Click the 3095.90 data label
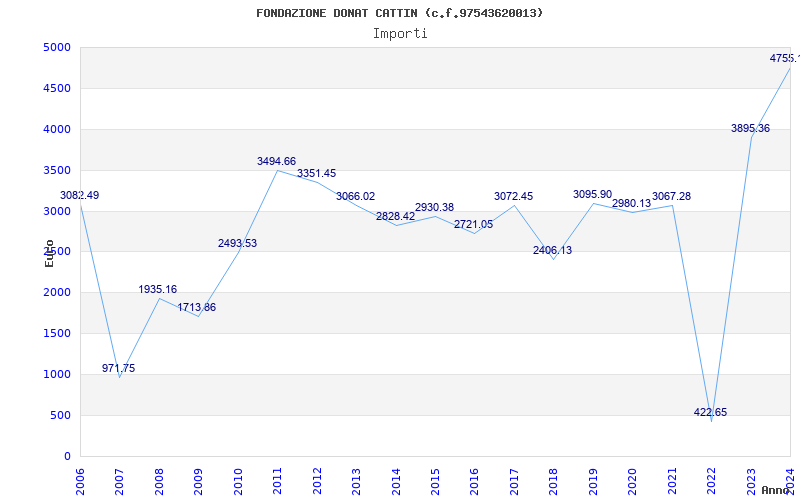Screen dimensions: 800x500 click(592, 194)
